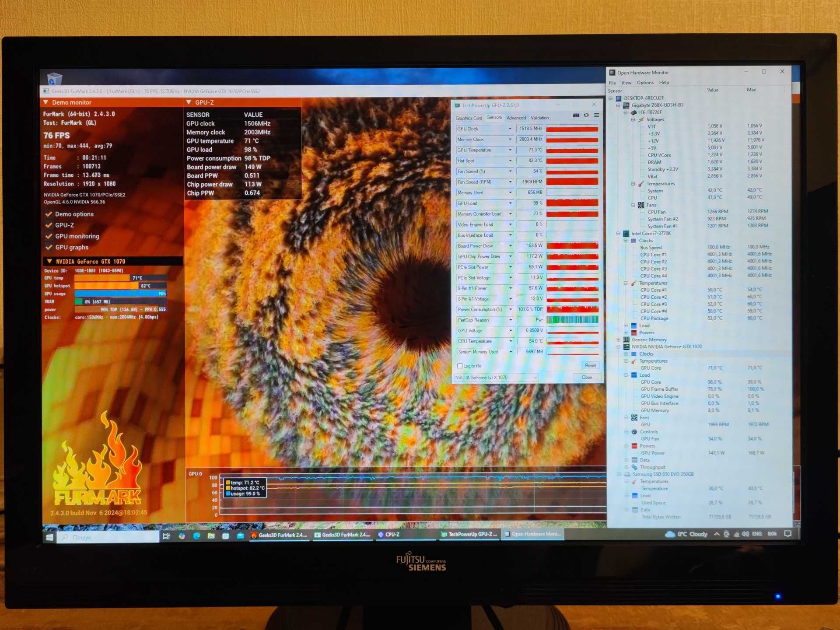Click GPU-Z refresh icon
Viewport: 840px width, 630px height.
coord(586,115)
